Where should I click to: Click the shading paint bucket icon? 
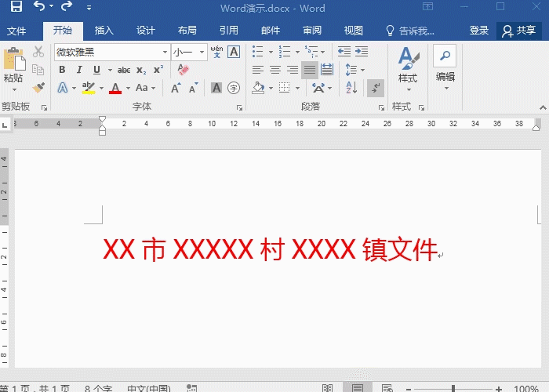[258, 88]
